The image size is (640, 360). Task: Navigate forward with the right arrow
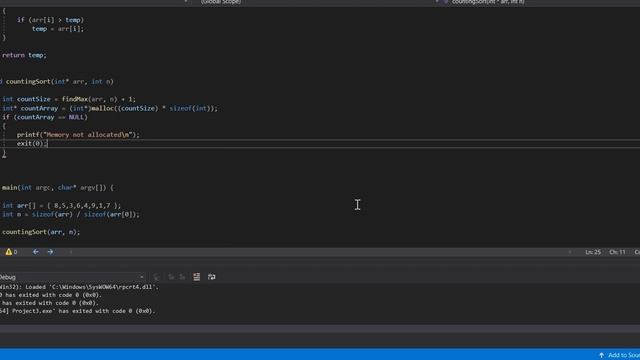pos(50,252)
